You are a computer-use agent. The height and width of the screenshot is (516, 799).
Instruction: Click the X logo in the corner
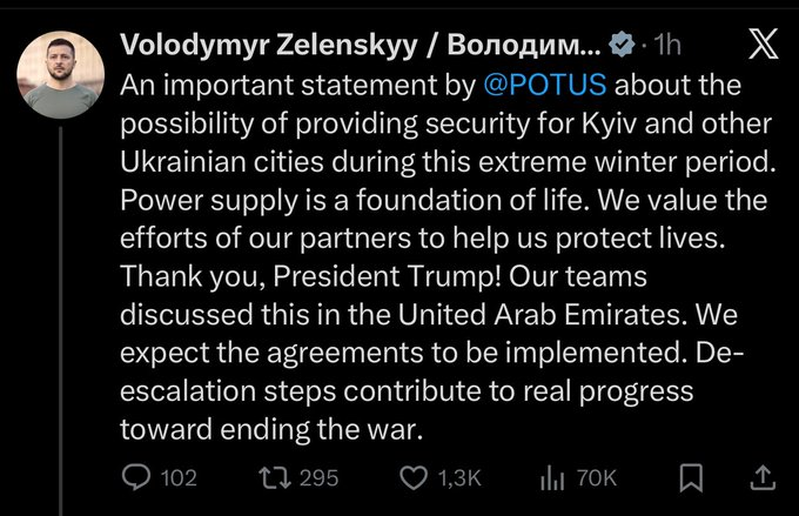point(764,45)
